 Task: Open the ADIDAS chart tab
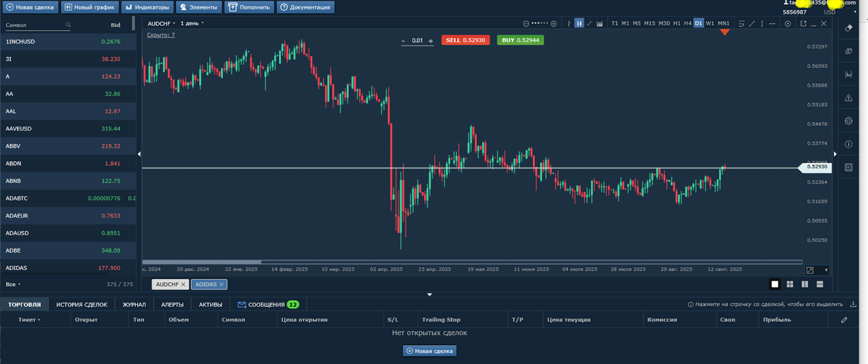tap(206, 284)
